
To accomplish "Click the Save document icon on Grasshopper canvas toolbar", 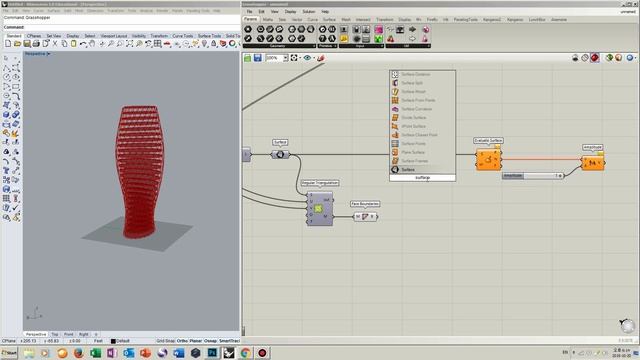I will pyautogui.click(x=257, y=58).
